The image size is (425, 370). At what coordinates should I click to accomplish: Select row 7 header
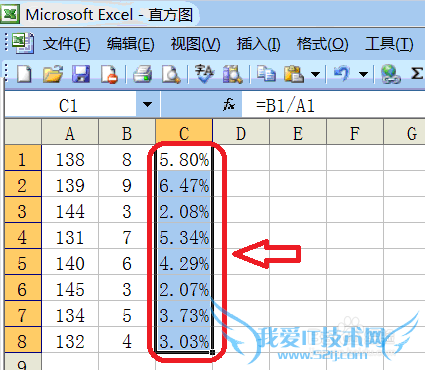(23, 314)
